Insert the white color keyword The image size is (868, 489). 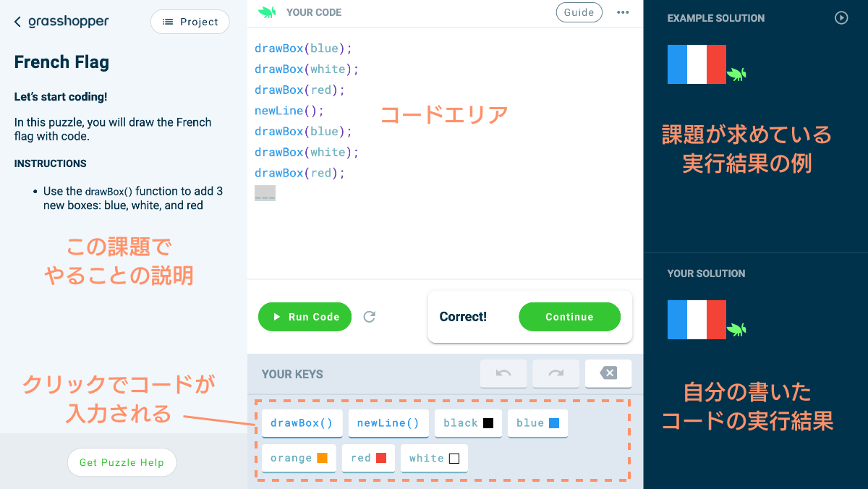click(434, 458)
